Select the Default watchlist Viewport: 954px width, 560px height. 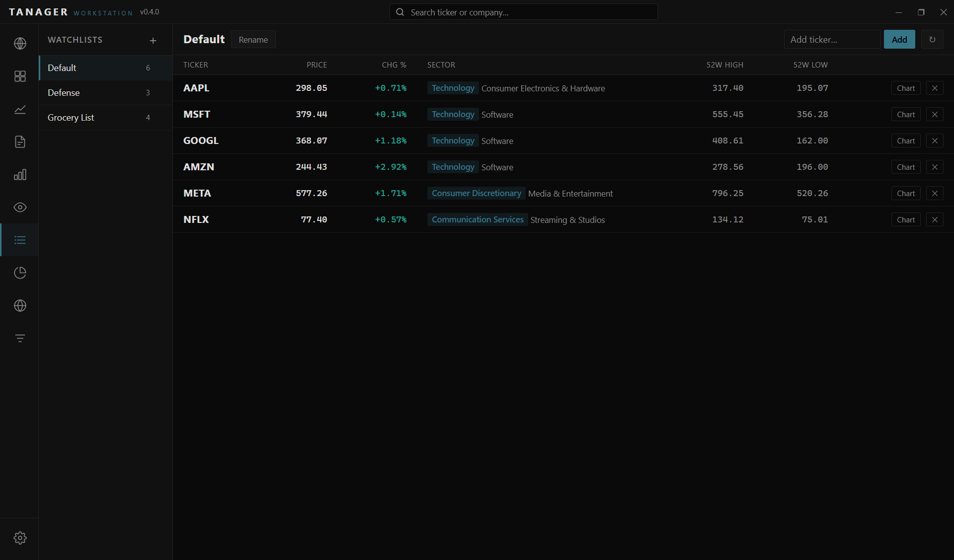coord(106,68)
